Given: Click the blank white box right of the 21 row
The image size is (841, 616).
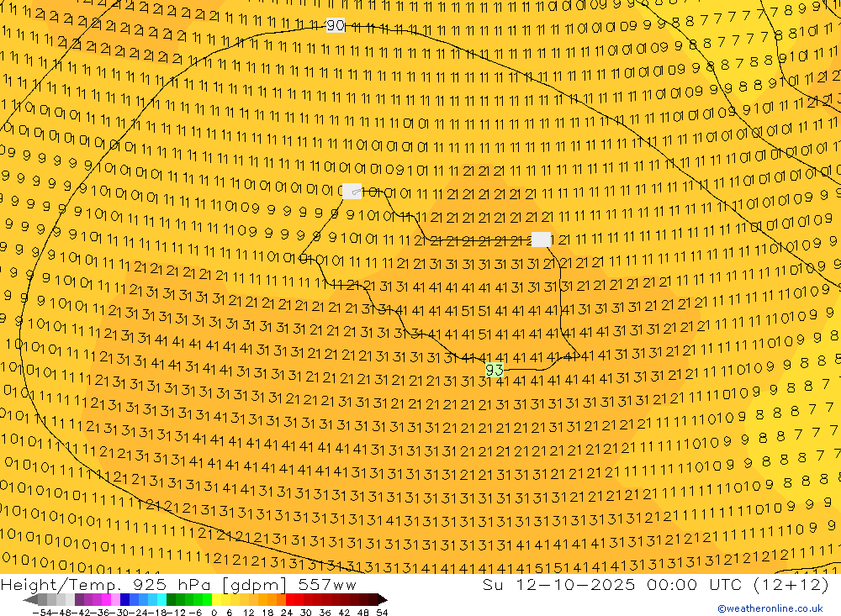Looking at the screenshot, I should (x=541, y=240).
